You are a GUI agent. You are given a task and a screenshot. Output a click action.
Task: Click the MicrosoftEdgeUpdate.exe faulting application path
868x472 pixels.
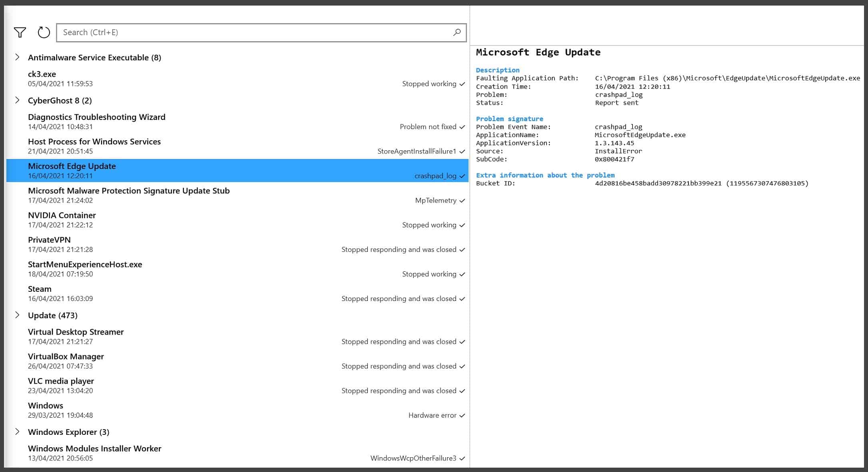727,78
